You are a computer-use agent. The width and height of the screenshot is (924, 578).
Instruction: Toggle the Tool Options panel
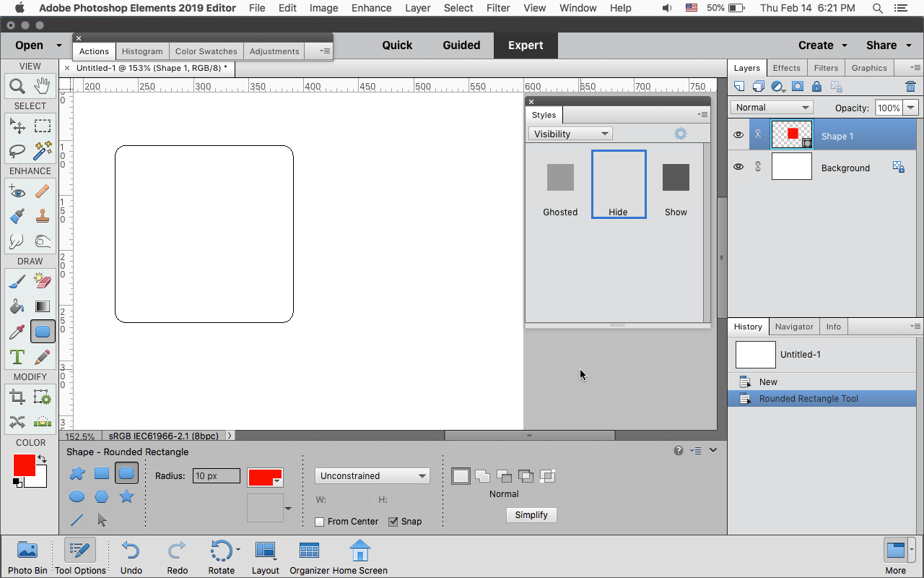(x=80, y=556)
